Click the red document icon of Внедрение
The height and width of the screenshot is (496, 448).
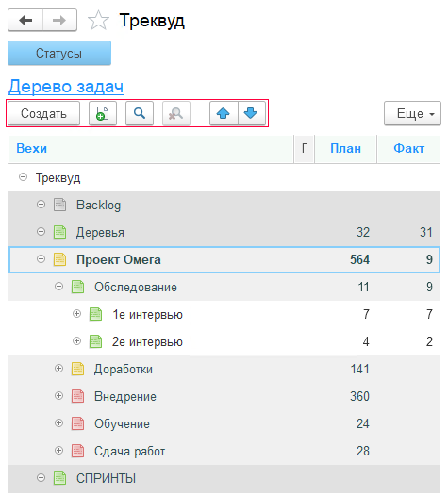[77, 396]
